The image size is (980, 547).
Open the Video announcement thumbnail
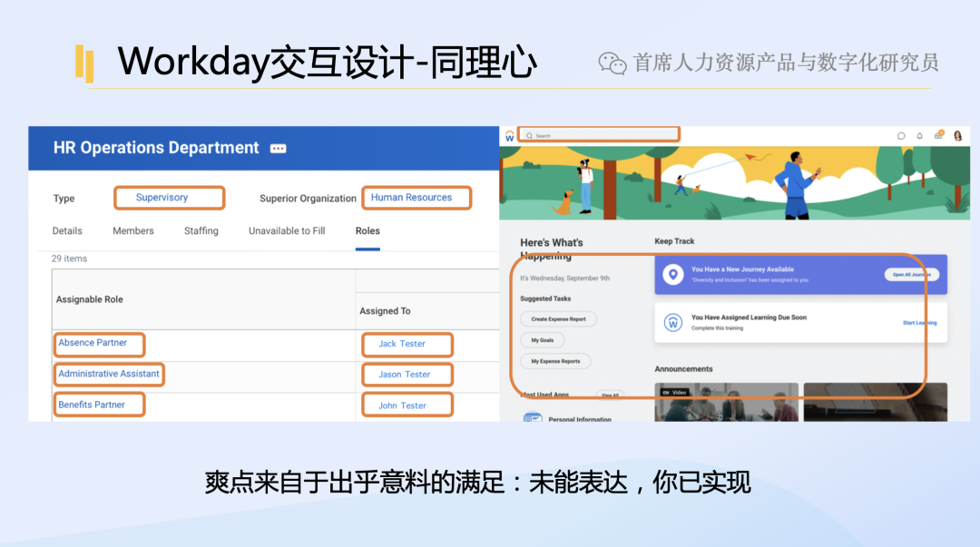tap(726, 402)
